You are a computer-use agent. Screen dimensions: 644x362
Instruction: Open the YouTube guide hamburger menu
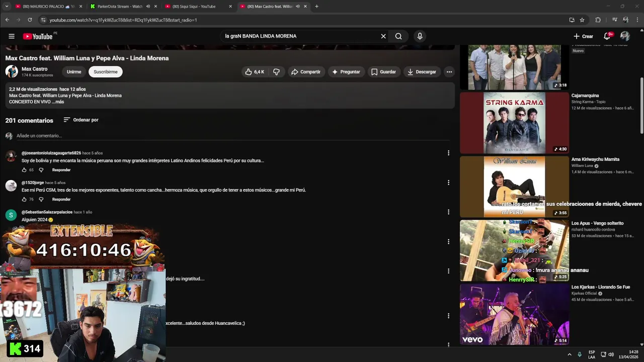click(11, 36)
